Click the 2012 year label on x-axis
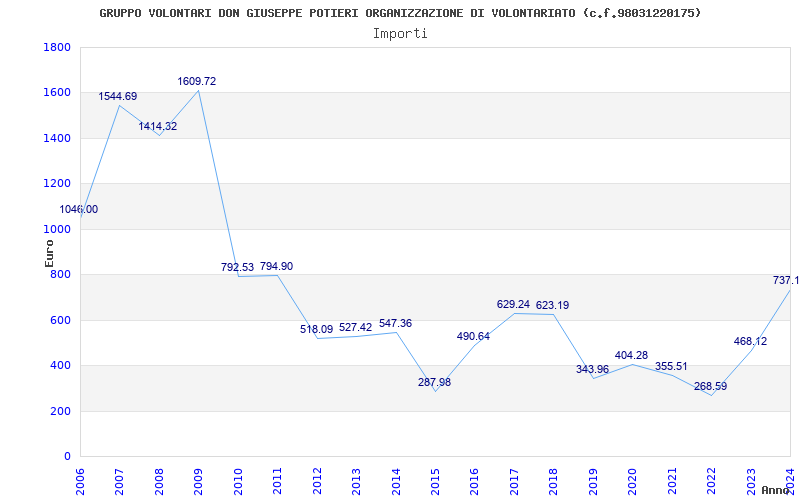This screenshot has width=800, height=500. pos(317,481)
